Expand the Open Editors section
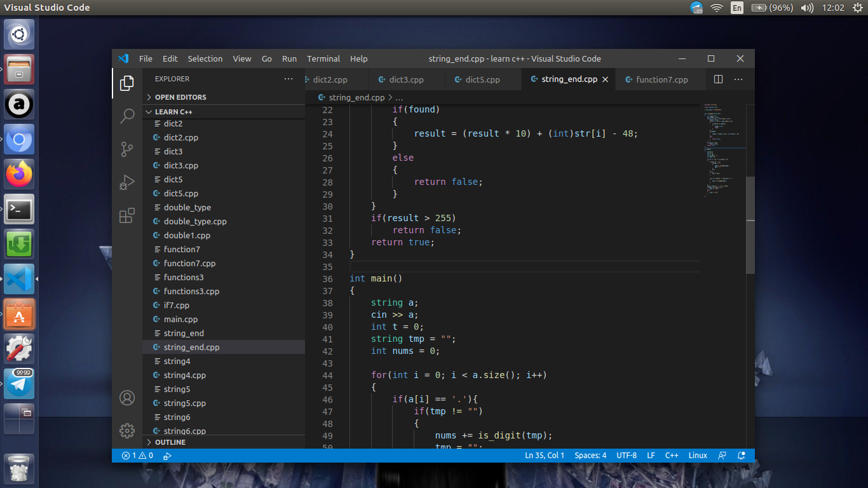This screenshot has width=868, height=488. (x=180, y=97)
